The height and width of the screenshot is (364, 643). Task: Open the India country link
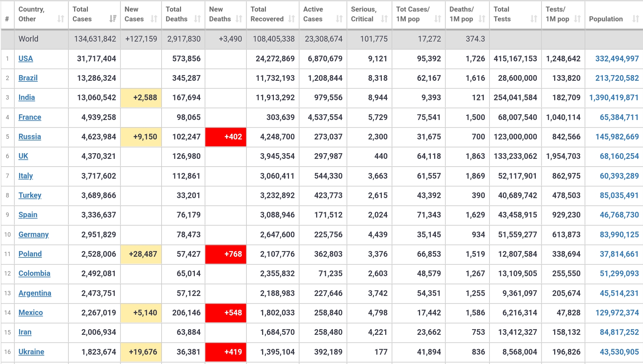pyautogui.click(x=26, y=98)
